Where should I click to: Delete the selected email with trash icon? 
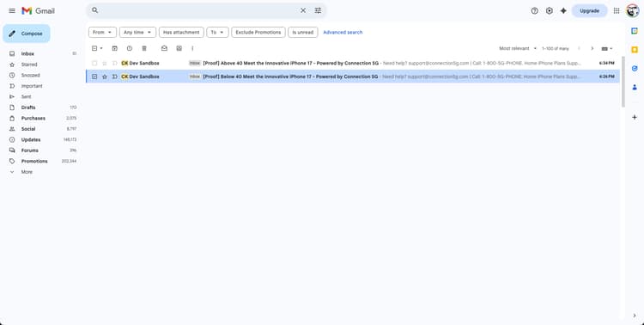[144, 48]
